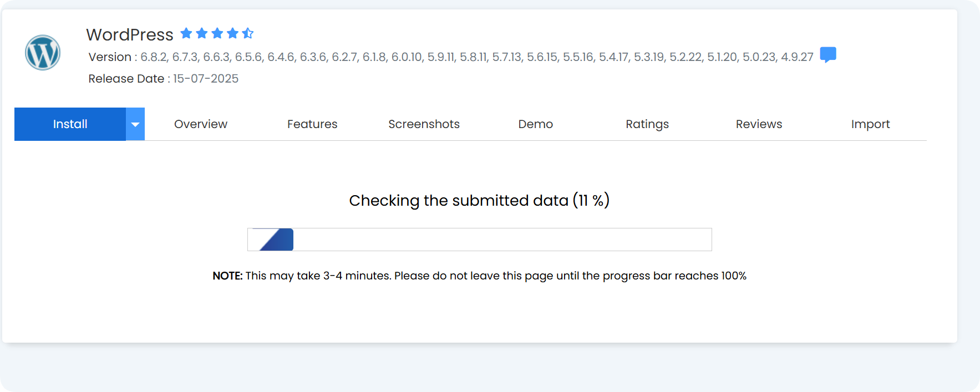Select the Ratings tab

(647, 124)
